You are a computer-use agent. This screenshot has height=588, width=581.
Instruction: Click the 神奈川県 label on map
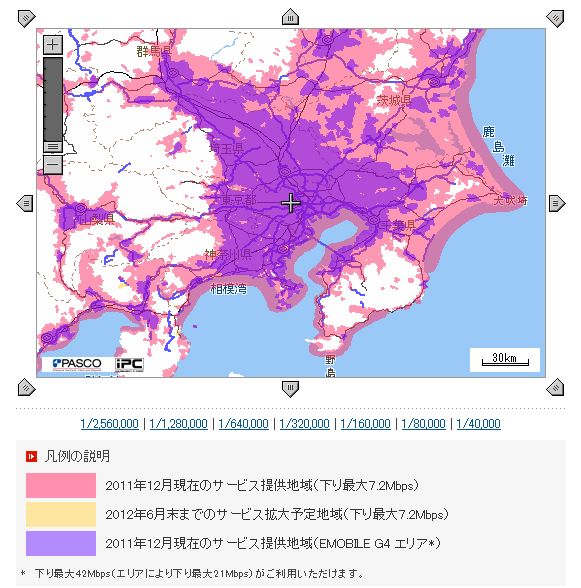tap(228, 255)
